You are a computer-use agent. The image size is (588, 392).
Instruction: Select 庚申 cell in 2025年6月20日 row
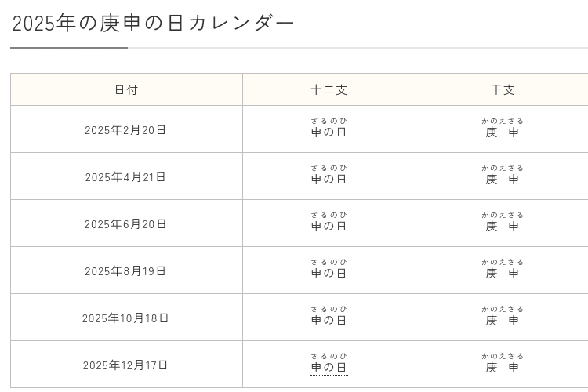(x=503, y=227)
